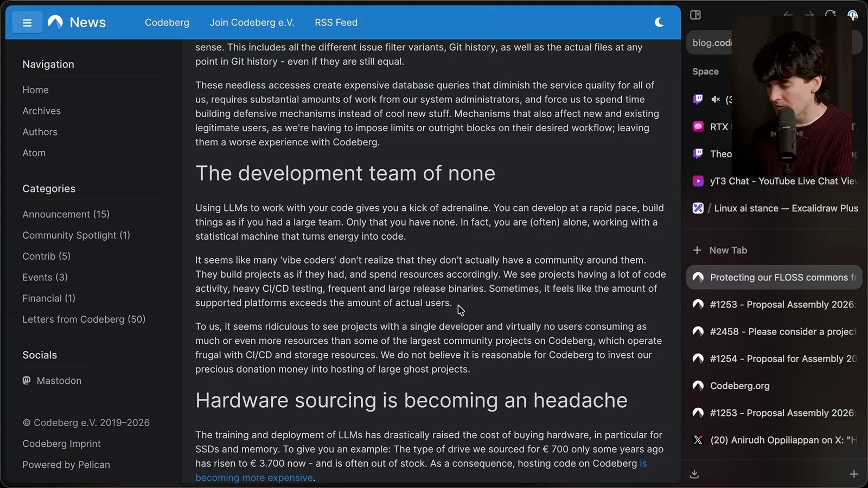Unmute the muted Twitch tab speaker icon

tap(716, 99)
